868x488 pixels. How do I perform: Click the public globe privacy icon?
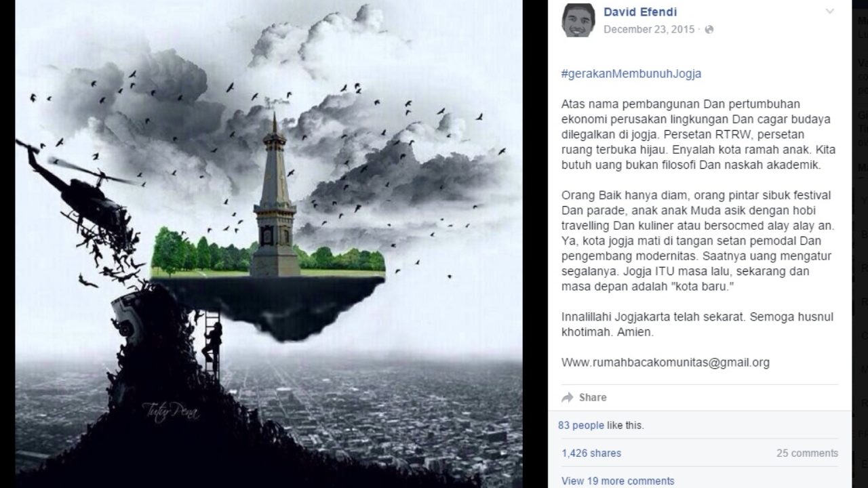709,30
